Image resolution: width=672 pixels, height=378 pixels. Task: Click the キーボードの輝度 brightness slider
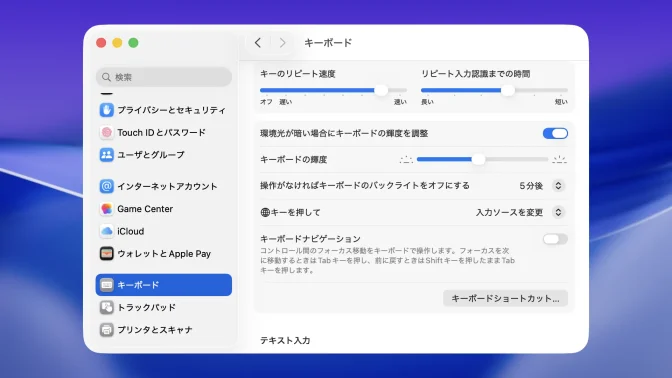tap(482, 159)
